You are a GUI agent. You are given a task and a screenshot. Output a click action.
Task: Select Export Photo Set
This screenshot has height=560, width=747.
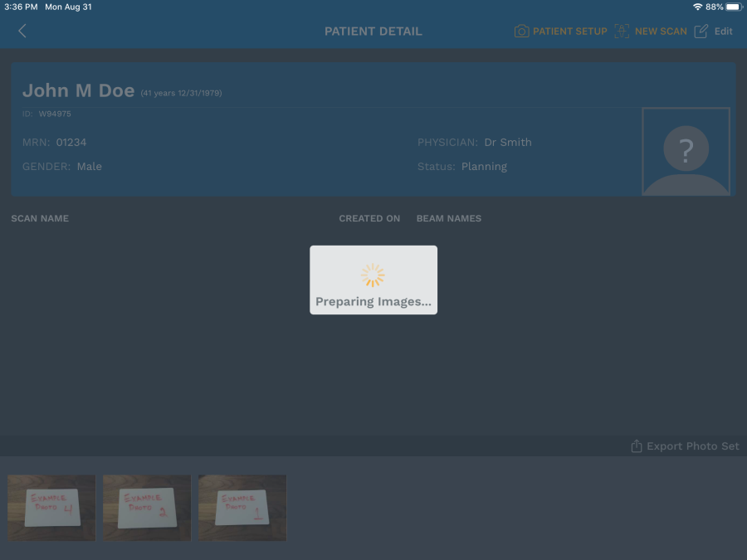click(x=693, y=446)
